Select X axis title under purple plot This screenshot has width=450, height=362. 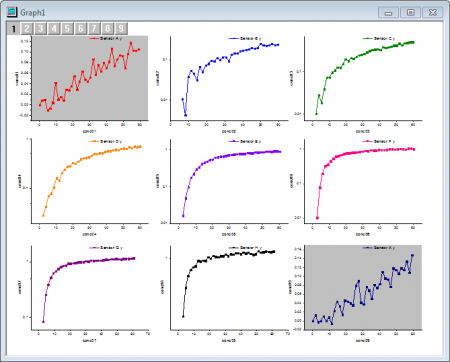[x=89, y=341]
